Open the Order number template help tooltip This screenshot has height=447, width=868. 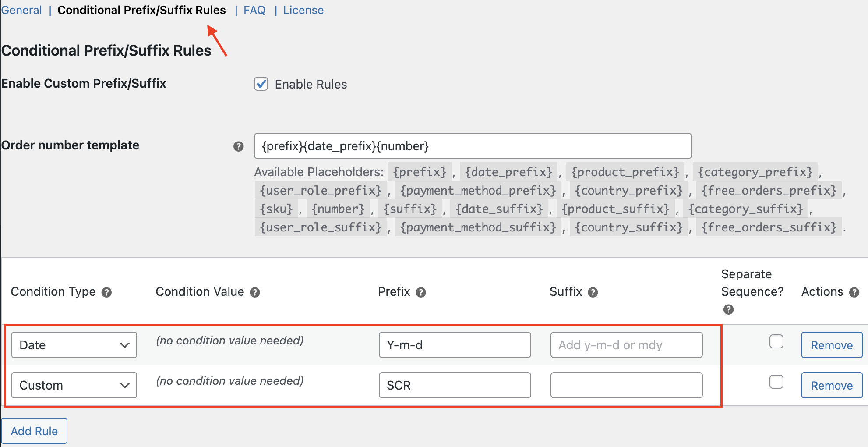(x=238, y=146)
